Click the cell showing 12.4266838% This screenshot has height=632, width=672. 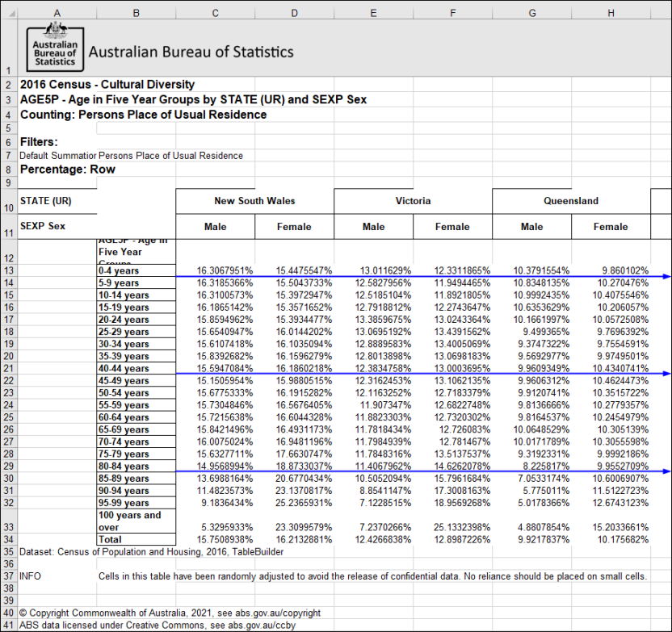(x=374, y=539)
